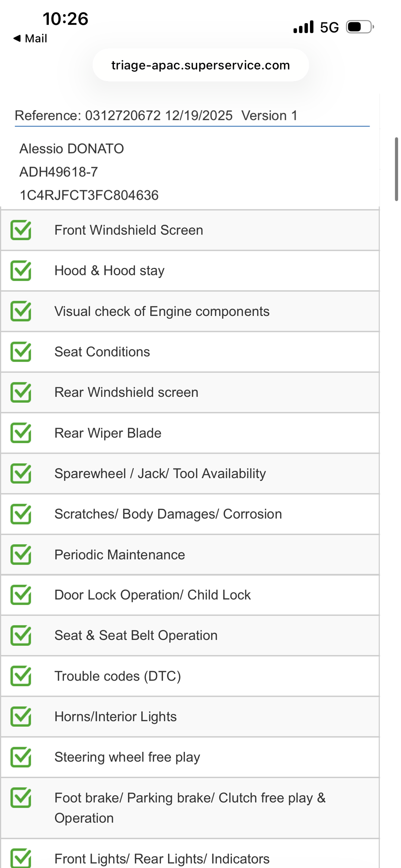Tap the VIN 1C4RJFCT3FC804636 text

point(89,195)
